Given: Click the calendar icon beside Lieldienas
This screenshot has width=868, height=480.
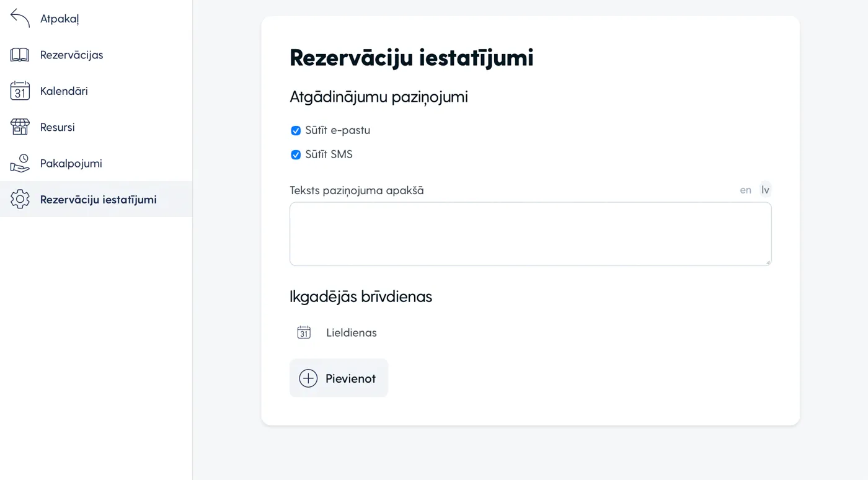Looking at the screenshot, I should coord(304,332).
